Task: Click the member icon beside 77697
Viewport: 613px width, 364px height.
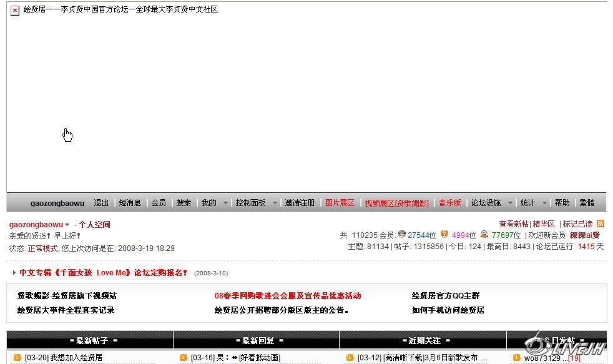Action: tap(484, 235)
